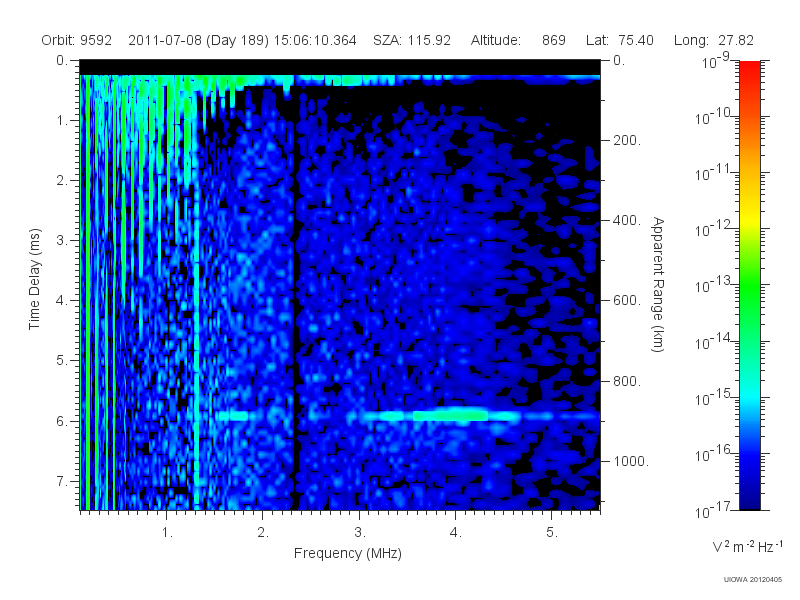Click the frequency axis tick label '2.'
800x600 pixels.
click(x=263, y=533)
